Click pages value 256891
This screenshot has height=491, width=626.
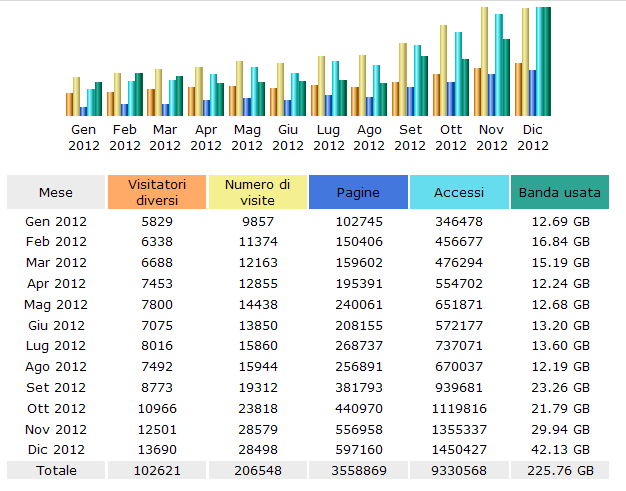(359, 367)
